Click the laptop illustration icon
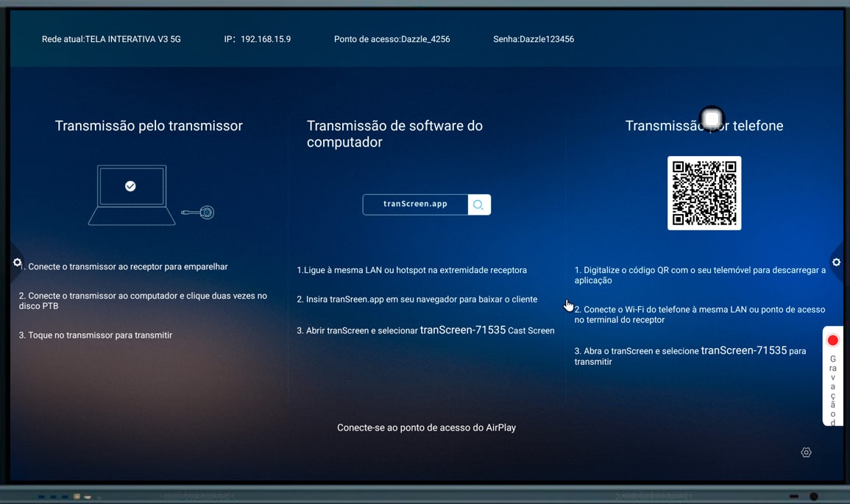 pos(132,195)
